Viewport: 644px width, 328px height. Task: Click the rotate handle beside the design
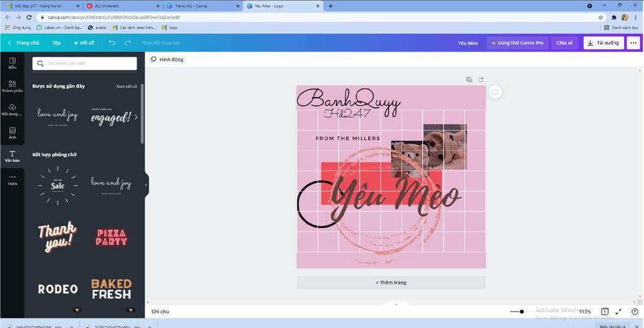coord(496,92)
